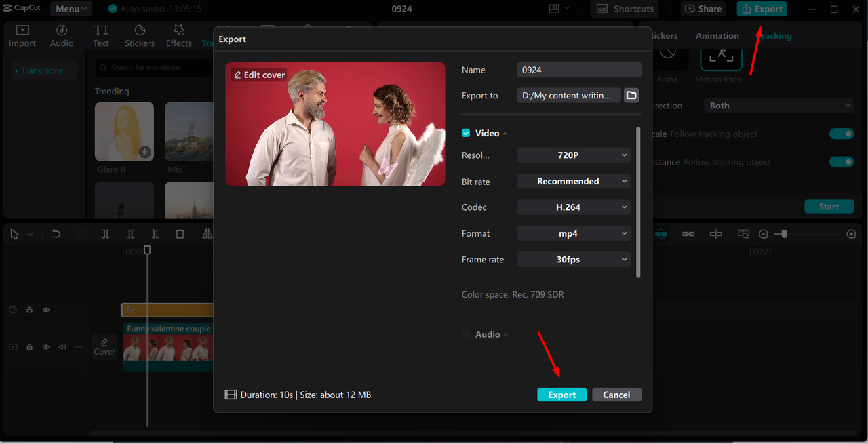
Task: Open the Shortcuts panel
Action: (625, 9)
